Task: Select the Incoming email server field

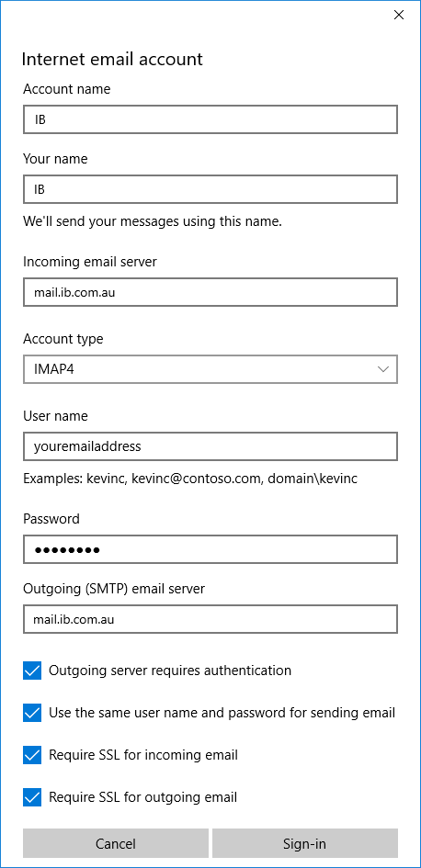Action: [x=210, y=292]
